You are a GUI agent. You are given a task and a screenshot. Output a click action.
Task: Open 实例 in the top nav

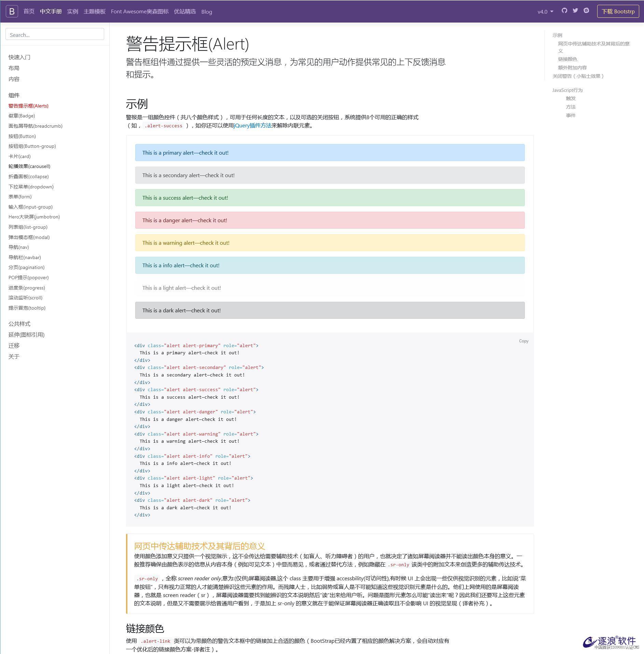[x=73, y=12]
